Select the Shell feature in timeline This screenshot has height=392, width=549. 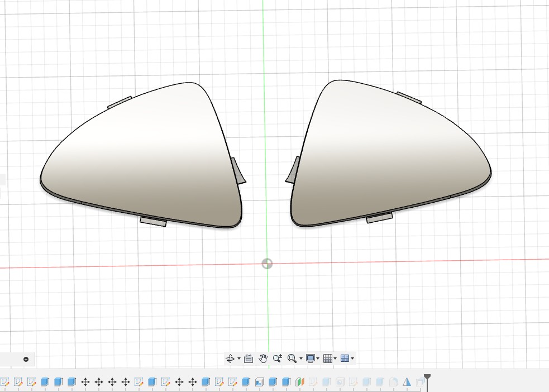[x=260, y=381]
